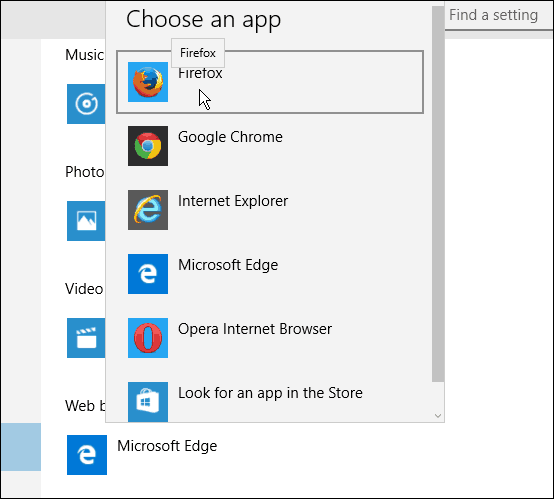Click the popup scrollbar down arrow
554x499 pixels.
coord(438,416)
